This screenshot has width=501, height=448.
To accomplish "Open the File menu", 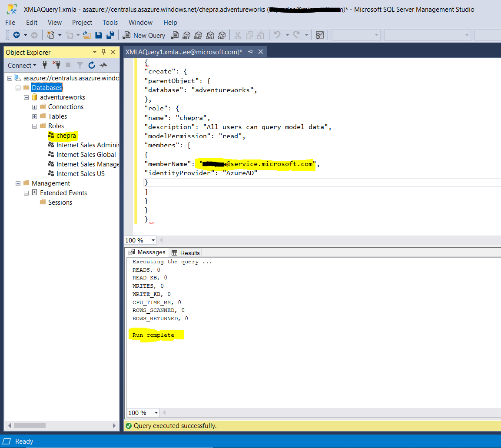I will point(10,22).
